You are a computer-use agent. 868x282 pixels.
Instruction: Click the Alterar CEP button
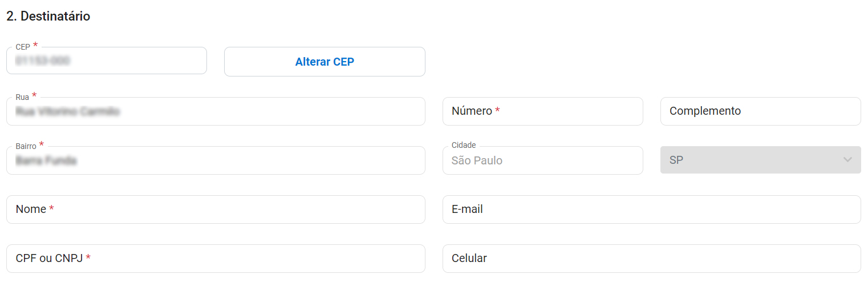point(325,62)
